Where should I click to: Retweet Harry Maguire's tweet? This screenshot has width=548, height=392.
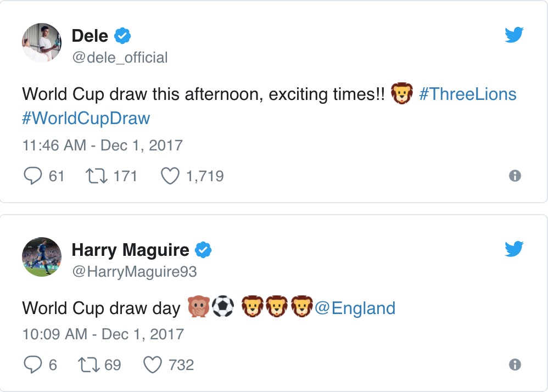(x=89, y=365)
